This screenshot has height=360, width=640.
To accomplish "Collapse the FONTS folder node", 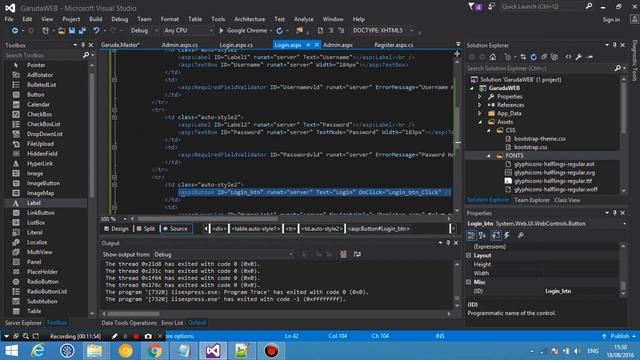I will click(x=489, y=156).
